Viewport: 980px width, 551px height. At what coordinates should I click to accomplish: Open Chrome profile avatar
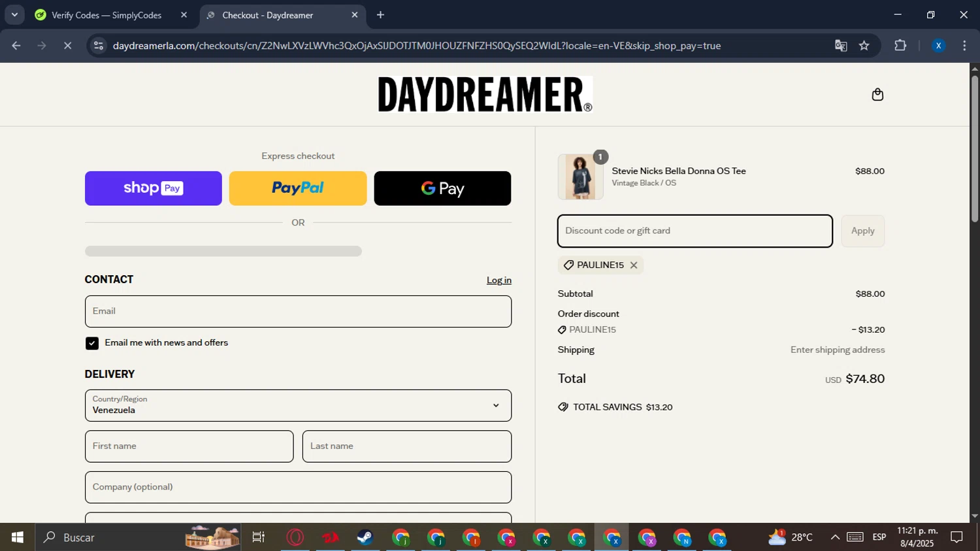[x=938, y=46]
